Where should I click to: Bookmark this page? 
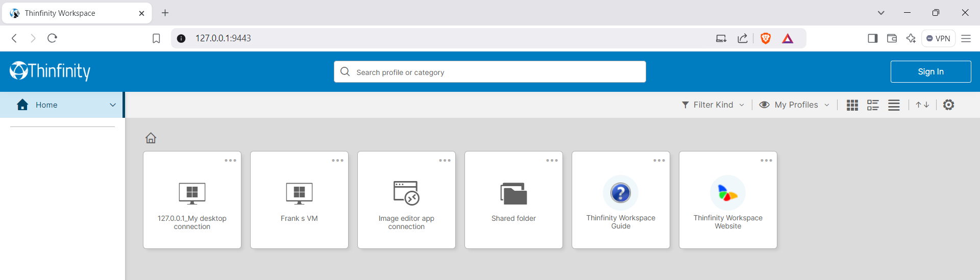pos(156,38)
